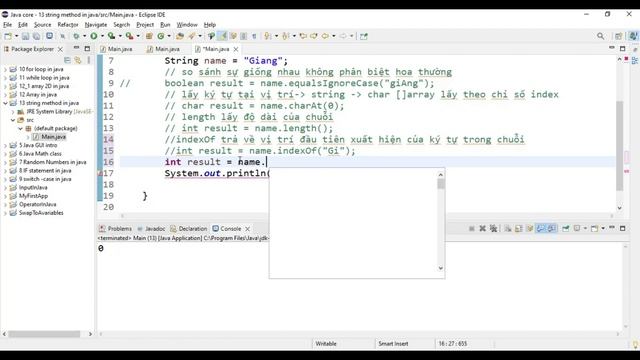Click the Open Type toolbar icon
Viewport: 640px width, 360px height.
pos(180,36)
